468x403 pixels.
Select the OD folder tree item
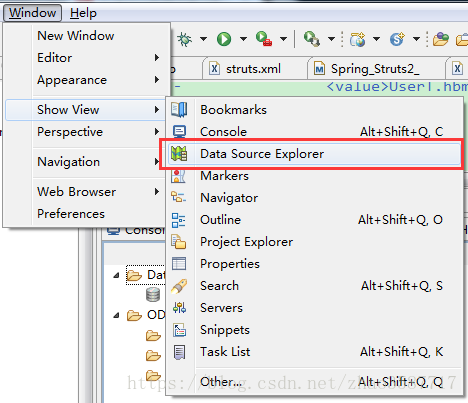(x=146, y=315)
